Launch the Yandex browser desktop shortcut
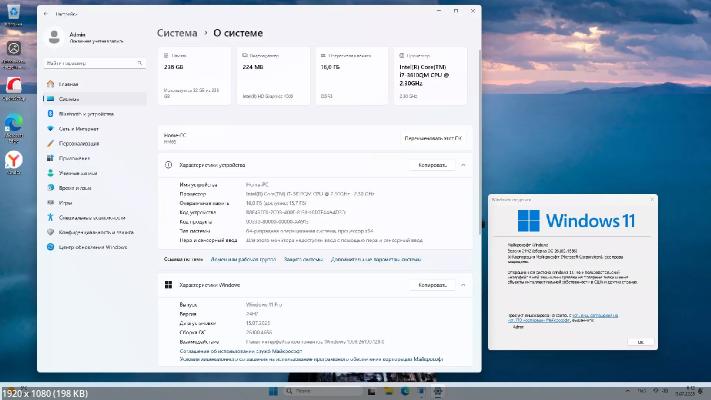 point(14,162)
